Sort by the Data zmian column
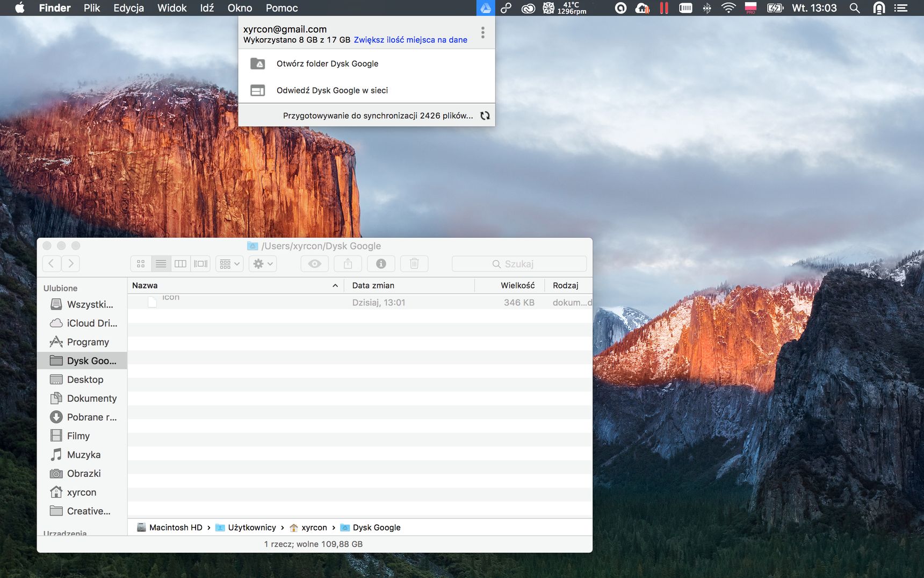This screenshot has width=924, height=578. tap(409, 286)
